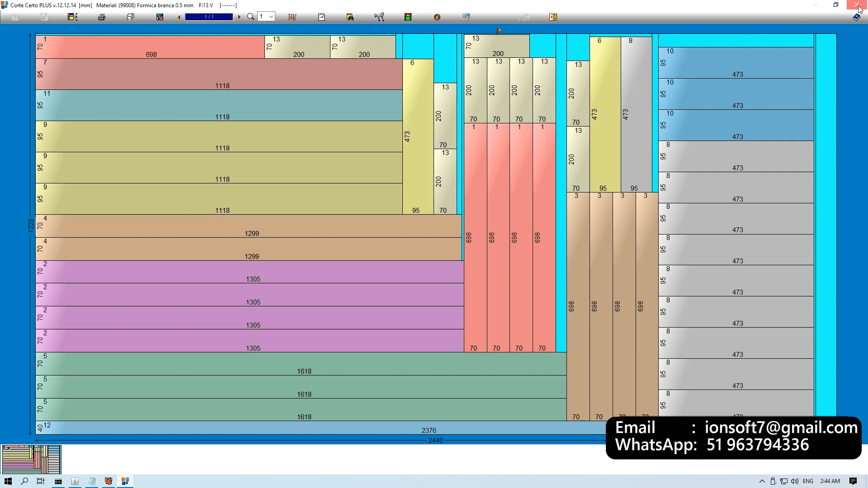The image size is (868, 488).
Task: Open Windows Start menu
Action: (x=8, y=481)
